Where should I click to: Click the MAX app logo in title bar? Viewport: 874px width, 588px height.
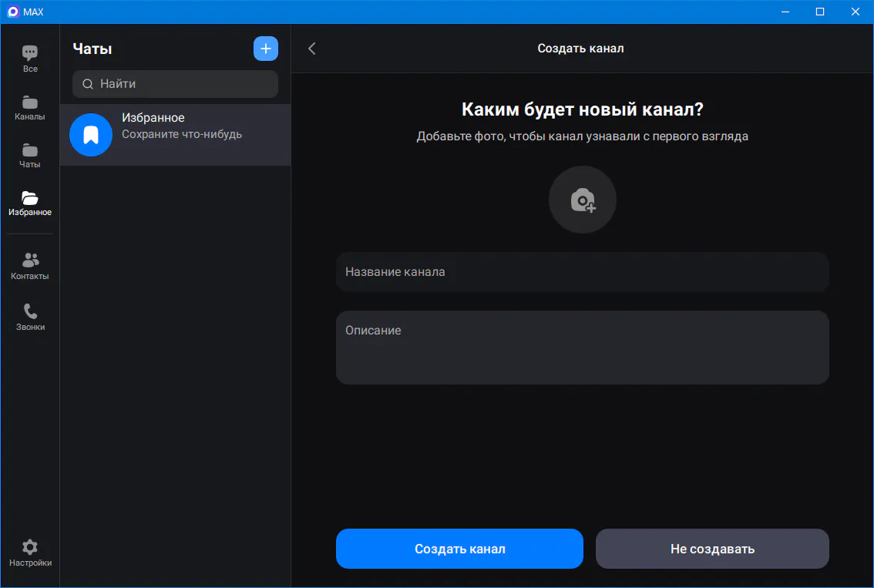(12, 12)
